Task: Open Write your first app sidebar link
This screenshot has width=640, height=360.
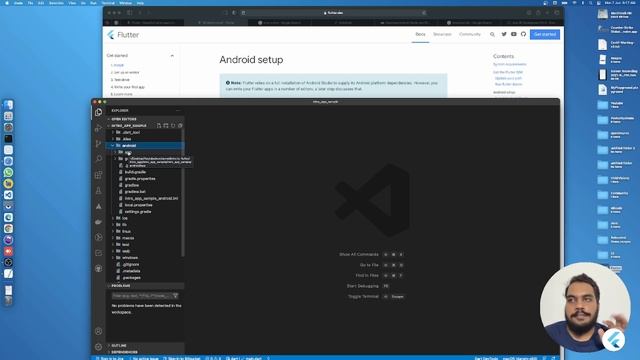Action: point(128,87)
